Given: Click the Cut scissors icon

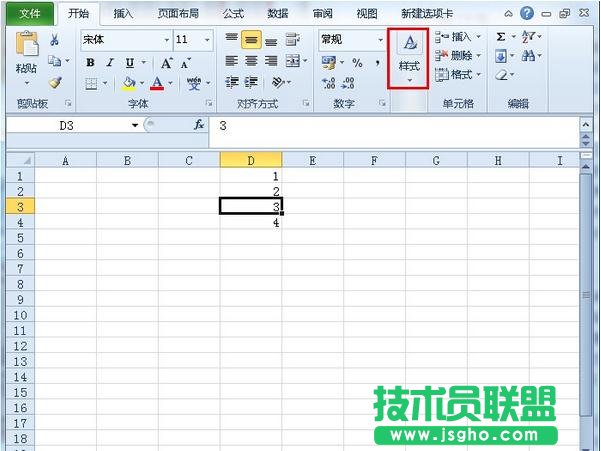Looking at the screenshot, I should pyautogui.click(x=55, y=39).
